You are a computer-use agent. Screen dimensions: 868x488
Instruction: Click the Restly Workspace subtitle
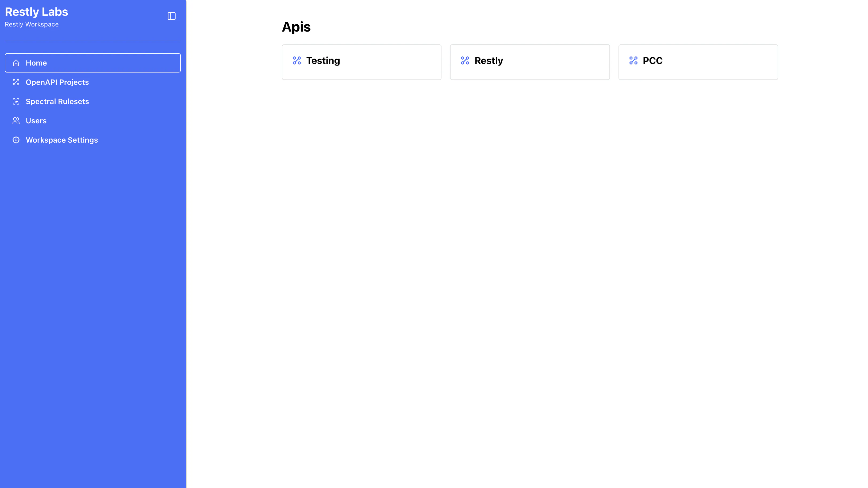[32, 24]
